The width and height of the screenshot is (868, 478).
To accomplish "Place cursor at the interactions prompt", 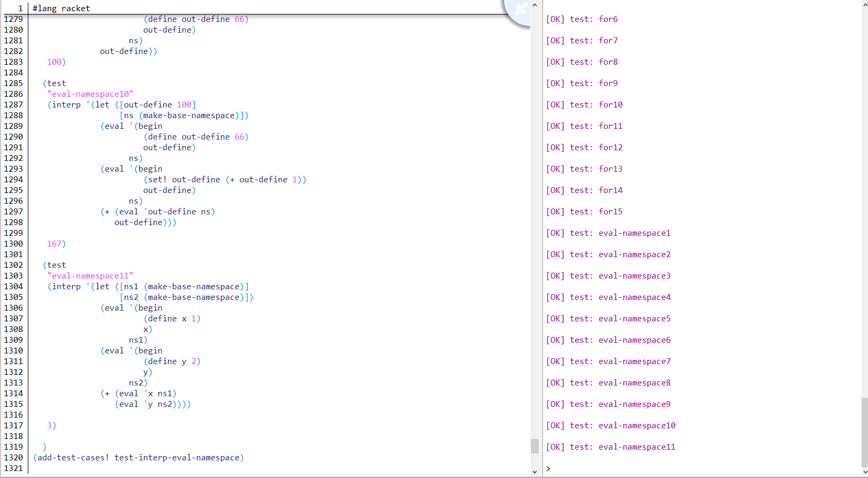I will [548, 468].
